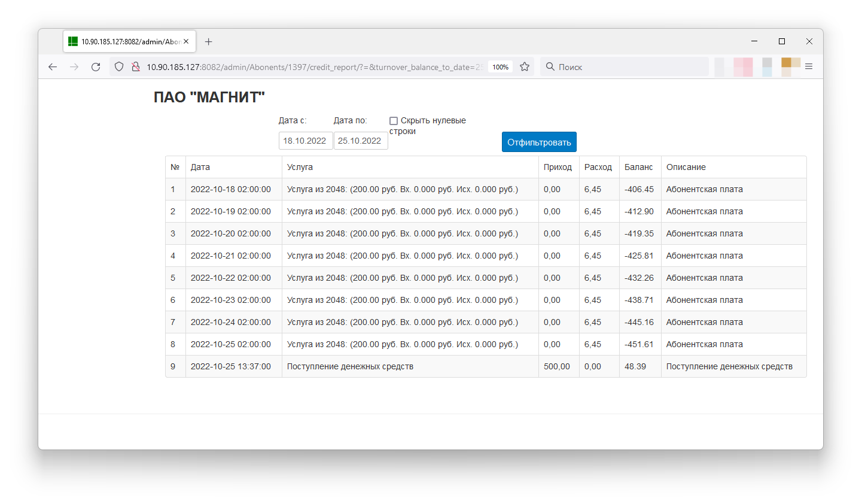Screen dimensions: 868x498
Task: Click the 6,45 expense in row 3
Action: point(593,233)
